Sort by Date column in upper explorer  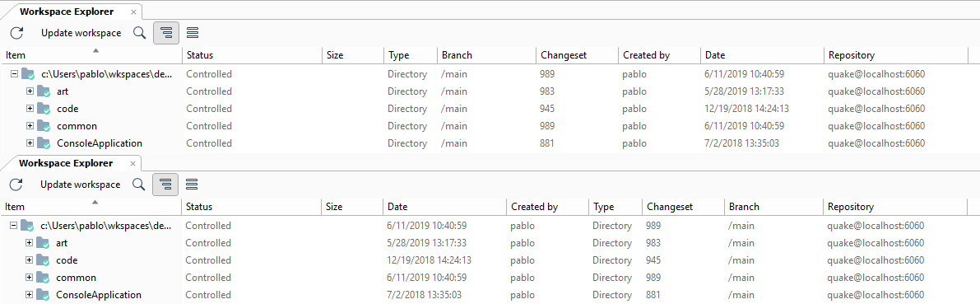763,55
